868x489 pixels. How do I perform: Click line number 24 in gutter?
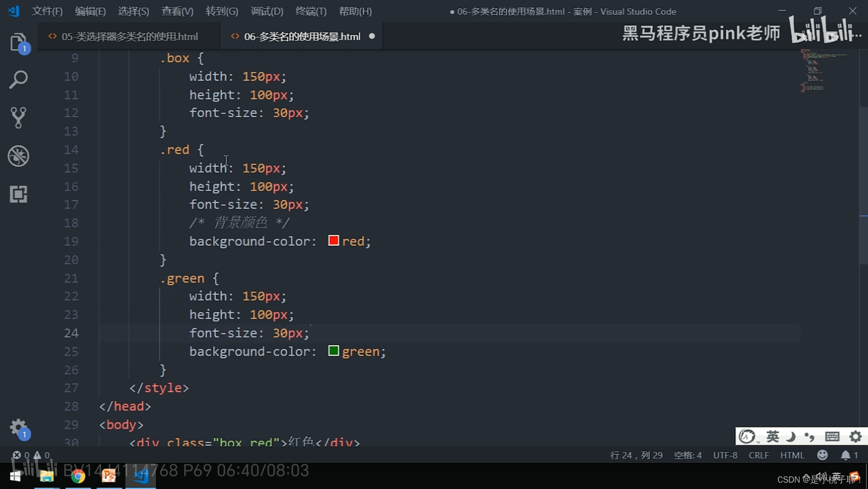tap(71, 333)
